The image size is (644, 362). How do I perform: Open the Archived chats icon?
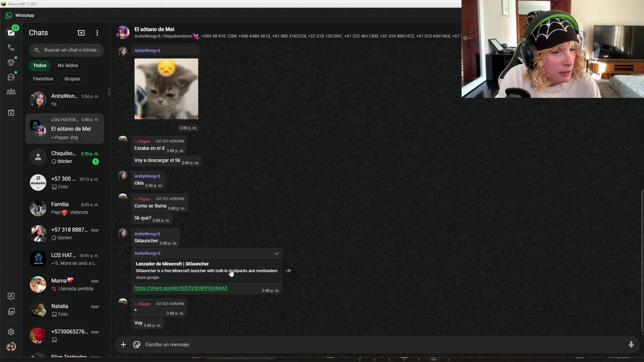tap(11, 113)
